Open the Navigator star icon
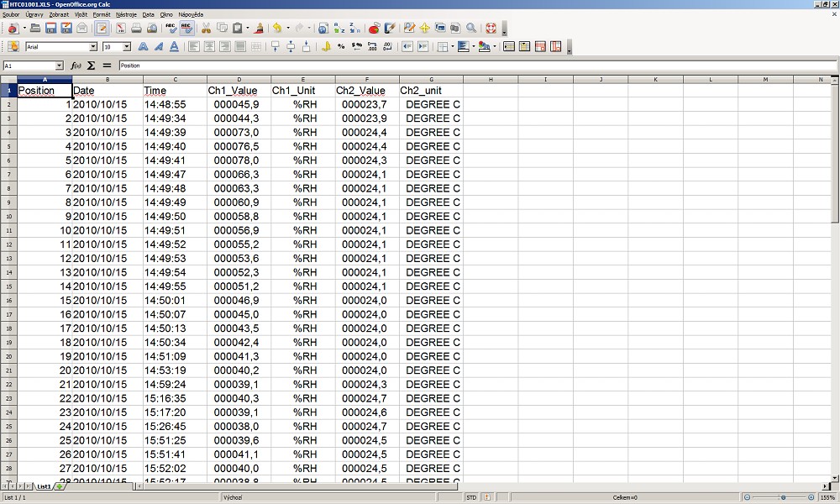The height and width of the screenshot is (504, 840). pos(424,29)
